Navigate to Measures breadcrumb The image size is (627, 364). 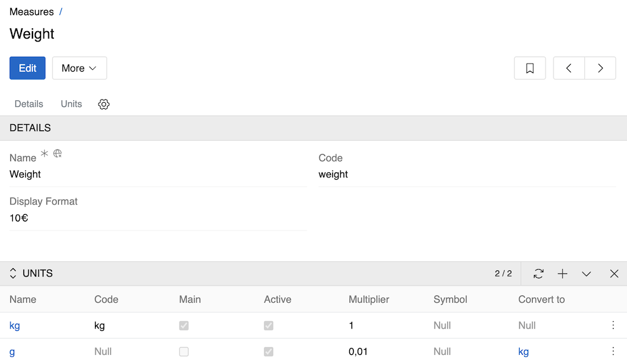coord(32,12)
